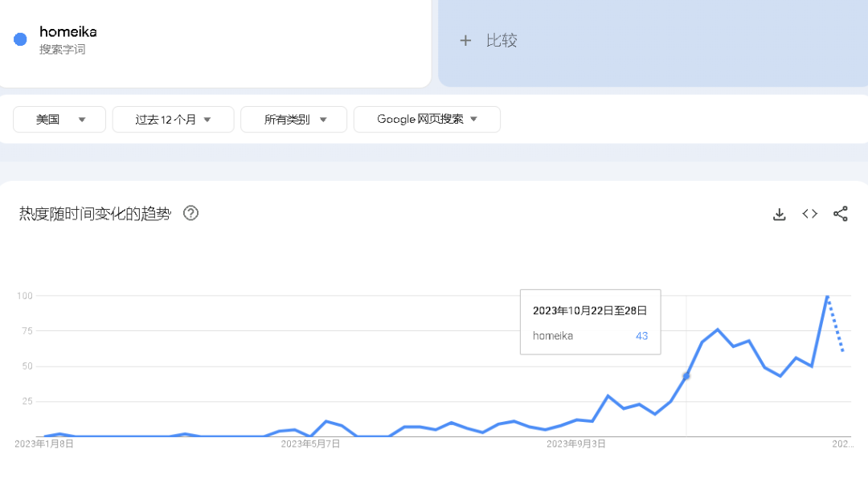This screenshot has width=868, height=483.
Task: Click the homeika search term field
Action: pyautogui.click(x=68, y=33)
